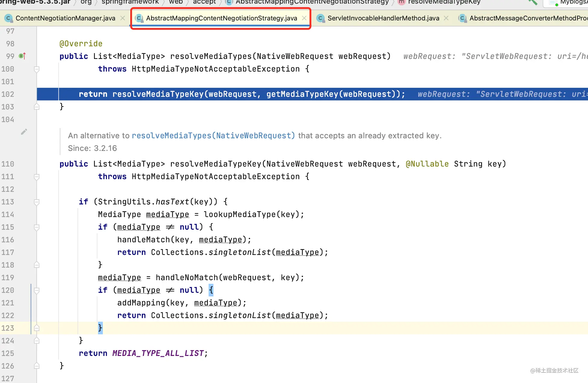This screenshot has height=383, width=588.
Task: Follow the resolveMediaTypes(NativeWebRequest) doc link
Action: click(213, 136)
